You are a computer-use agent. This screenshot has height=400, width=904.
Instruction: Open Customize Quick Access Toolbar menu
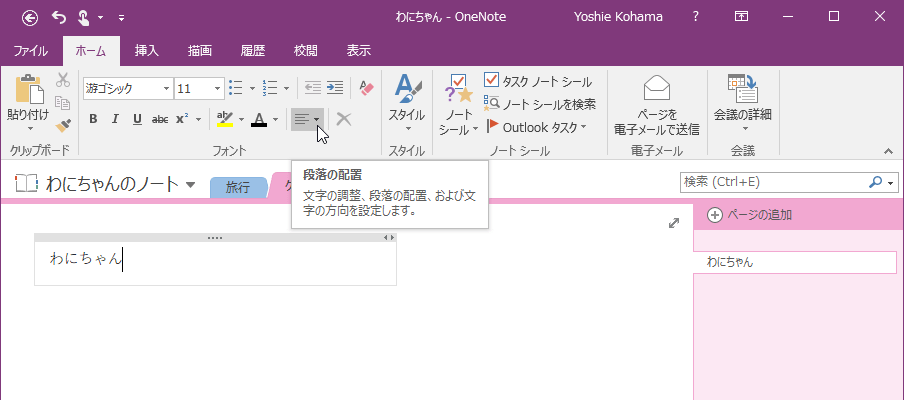point(121,18)
